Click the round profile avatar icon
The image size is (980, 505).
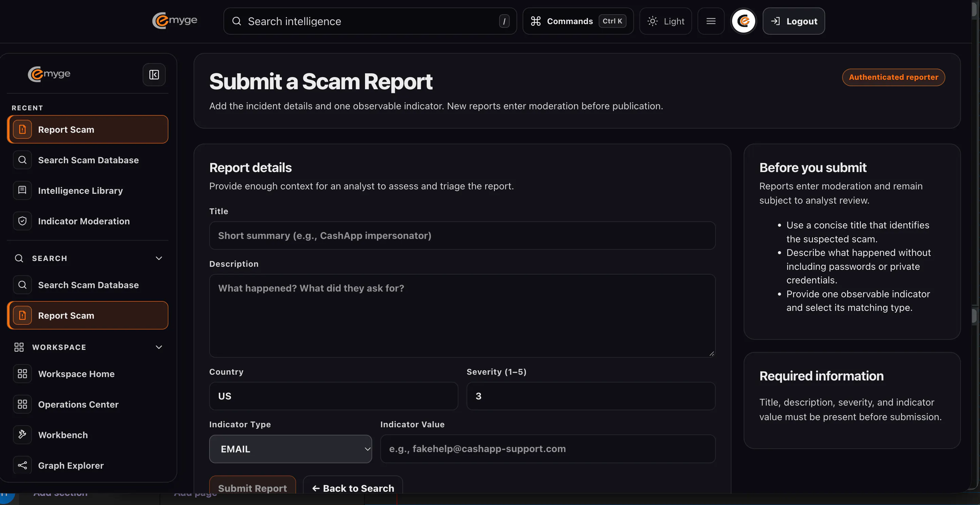point(743,21)
